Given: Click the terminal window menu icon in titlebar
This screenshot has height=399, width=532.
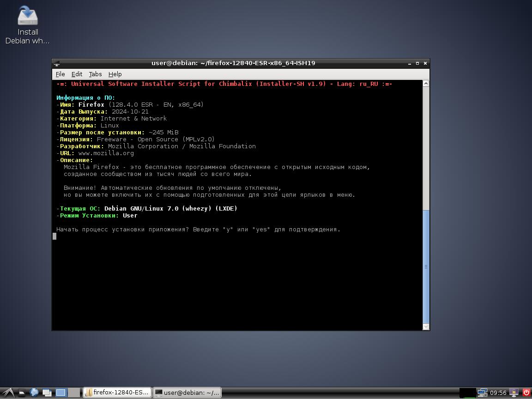Looking at the screenshot, I should pyautogui.click(x=57, y=63).
